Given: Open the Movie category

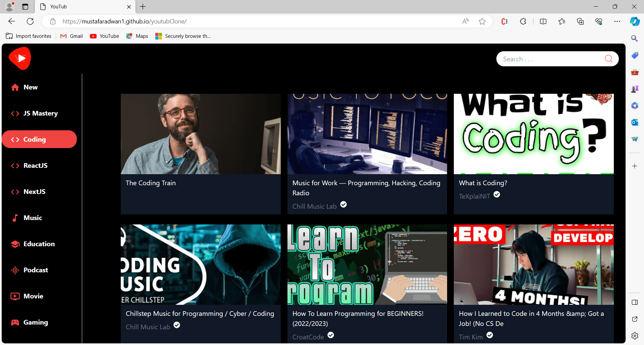Looking at the screenshot, I should pyautogui.click(x=39, y=296).
